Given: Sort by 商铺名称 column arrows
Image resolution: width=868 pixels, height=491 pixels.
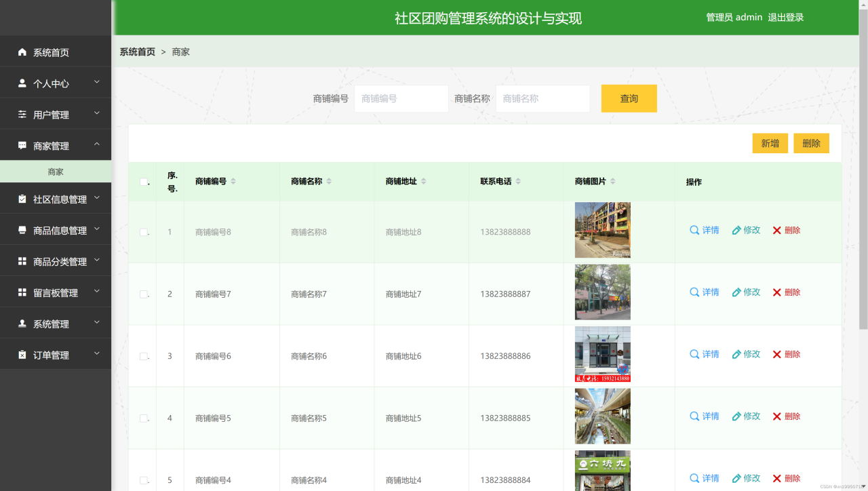Looking at the screenshot, I should point(329,181).
